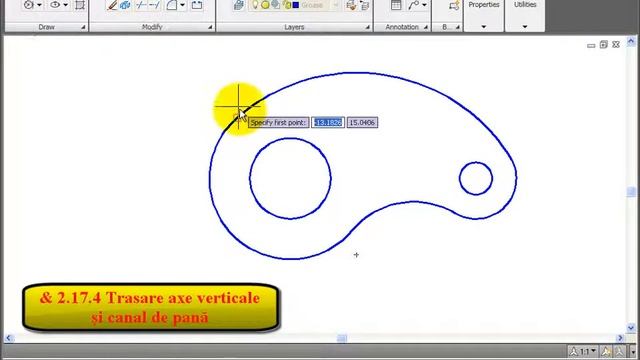Image resolution: width=640 pixels, height=360 pixels.
Task: Click the blue Explode icon in Modify
Action: click(x=125, y=5)
